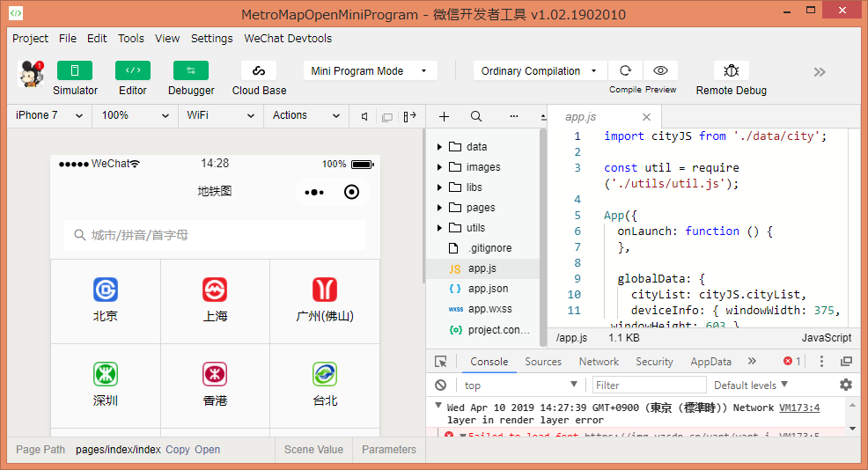The image size is (868, 470).
Task: Open the Actions dropdown
Action: click(305, 115)
